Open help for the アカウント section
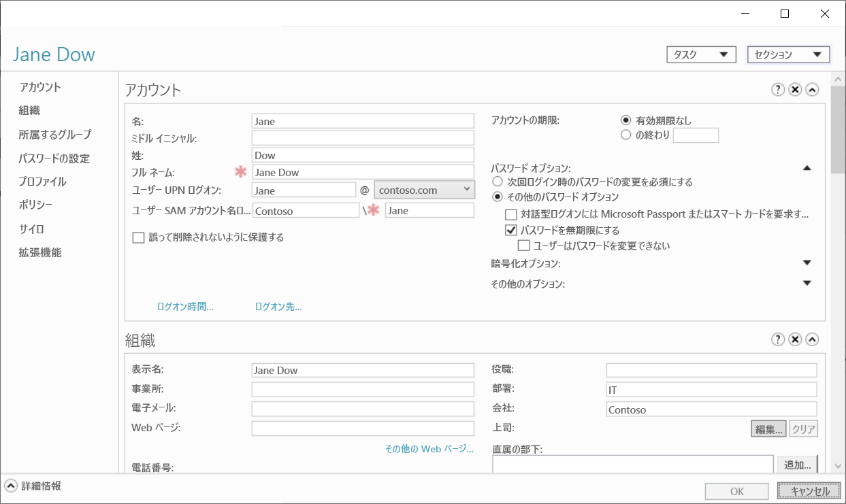The image size is (846, 504). point(777,89)
